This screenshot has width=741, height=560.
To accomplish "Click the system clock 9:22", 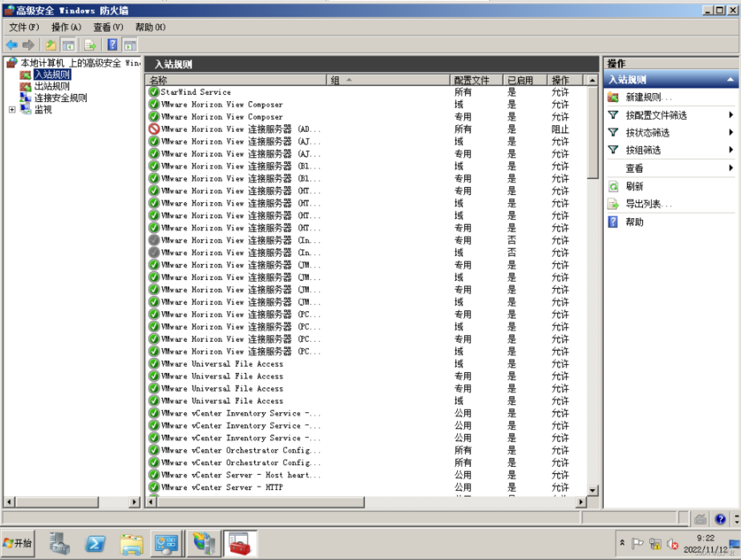I will (x=706, y=538).
